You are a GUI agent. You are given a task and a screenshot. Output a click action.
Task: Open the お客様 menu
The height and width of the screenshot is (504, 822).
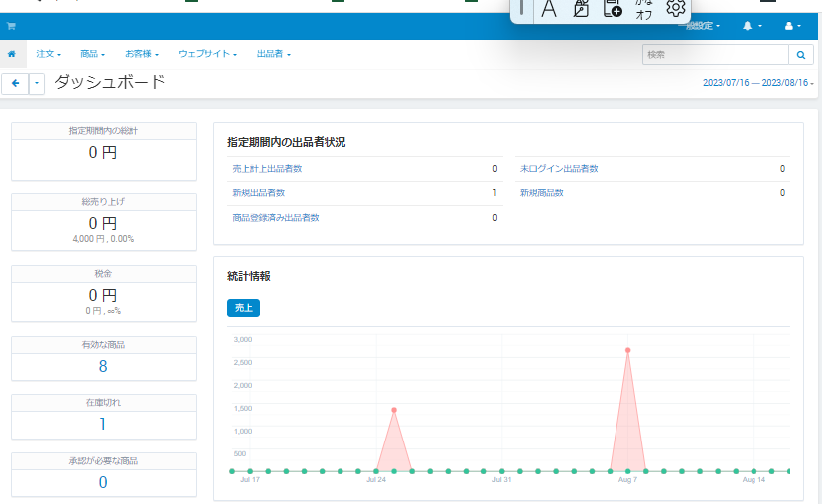(x=141, y=54)
